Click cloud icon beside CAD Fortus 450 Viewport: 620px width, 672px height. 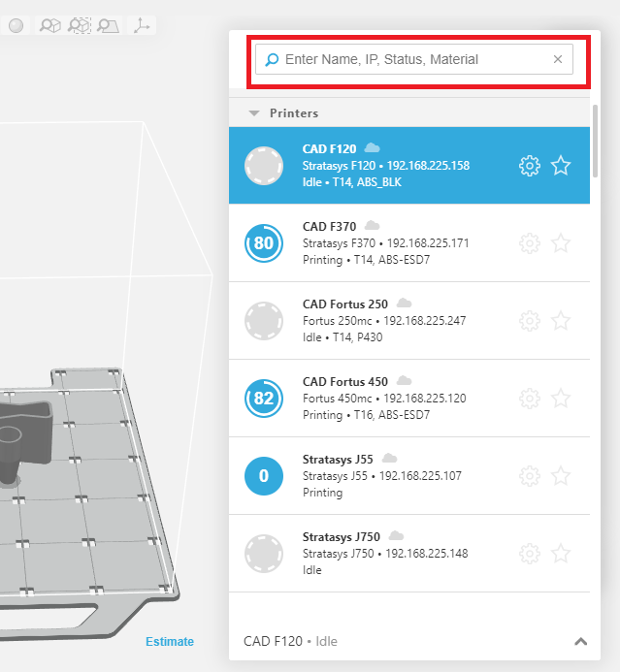[x=404, y=380]
